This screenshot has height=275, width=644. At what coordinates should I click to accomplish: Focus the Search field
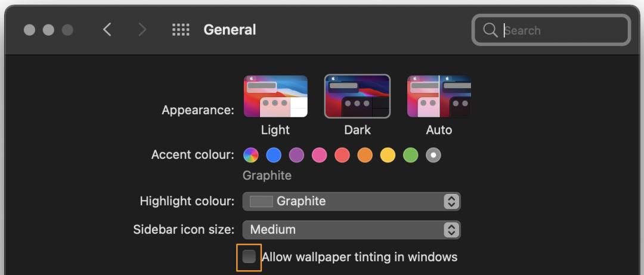561,30
